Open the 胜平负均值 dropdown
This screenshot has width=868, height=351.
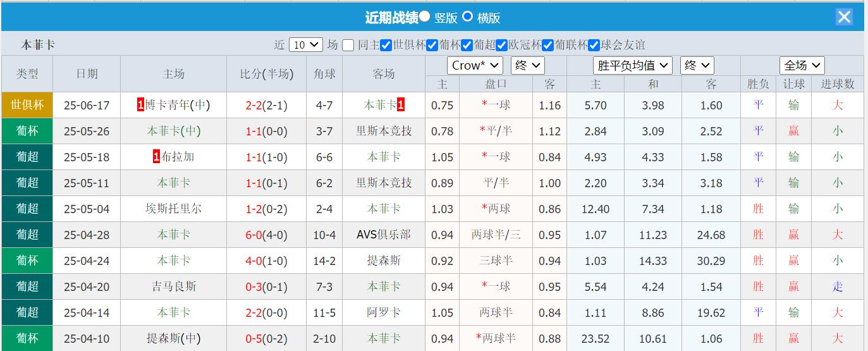click(x=633, y=65)
